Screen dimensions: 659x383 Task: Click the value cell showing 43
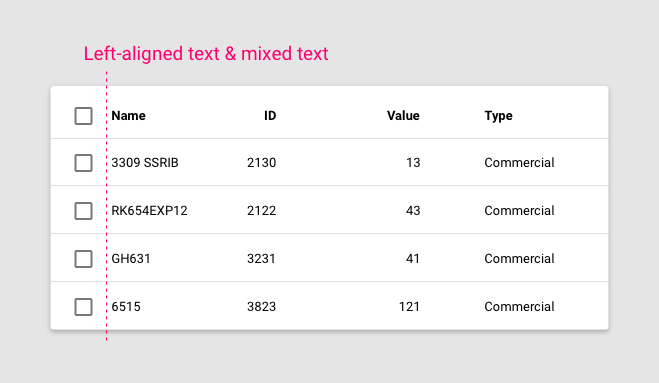(x=413, y=211)
